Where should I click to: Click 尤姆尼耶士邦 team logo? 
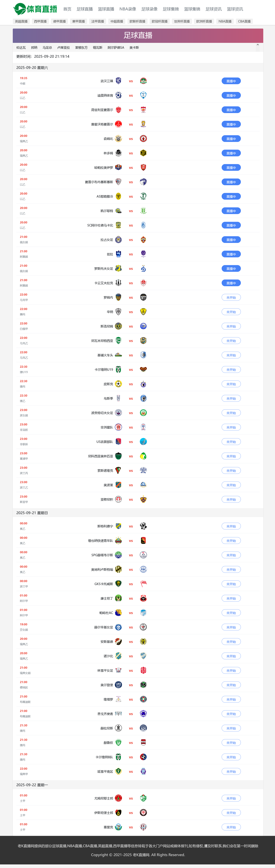(x=118, y=798)
